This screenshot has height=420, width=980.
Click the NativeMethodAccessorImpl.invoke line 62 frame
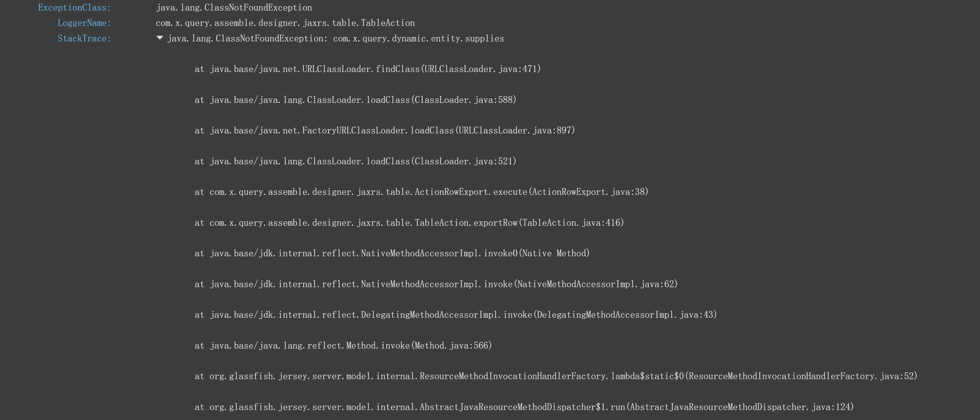(x=436, y=284)
